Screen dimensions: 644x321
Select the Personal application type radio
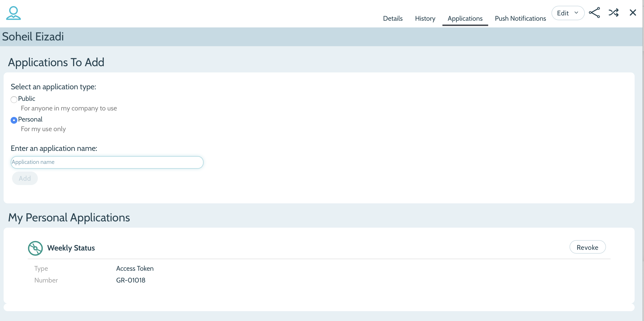(x=14, y=120)
